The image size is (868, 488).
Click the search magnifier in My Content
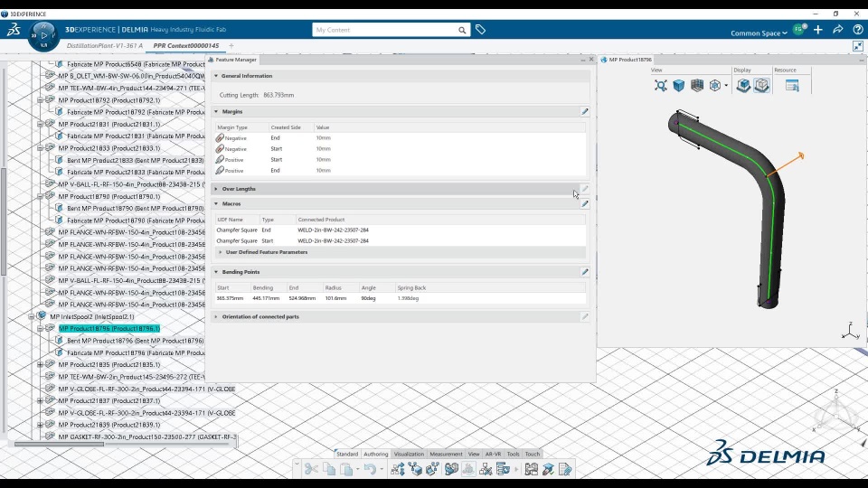point(462,30)
